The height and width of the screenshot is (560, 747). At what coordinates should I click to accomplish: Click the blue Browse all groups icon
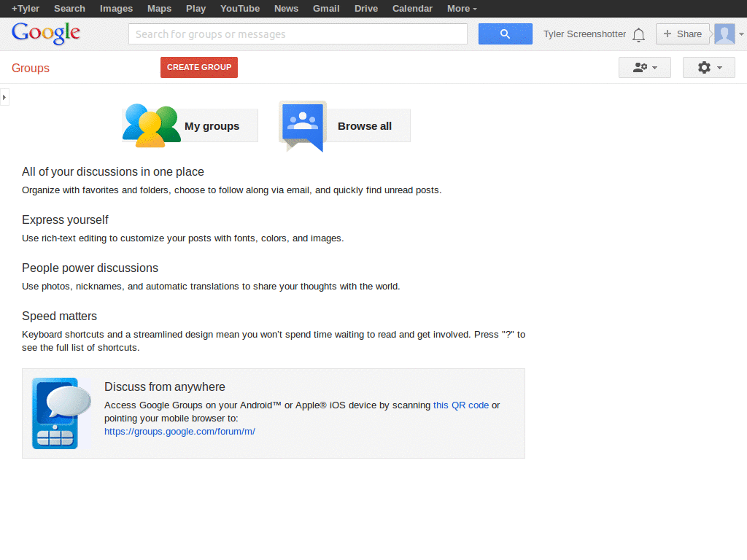(303, 126)
